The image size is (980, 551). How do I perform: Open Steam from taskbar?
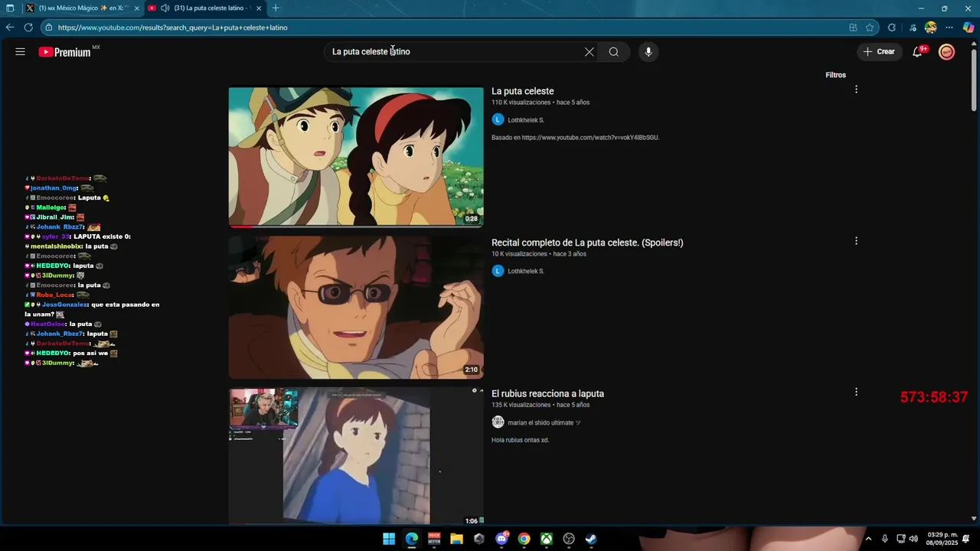click(591, 539)
